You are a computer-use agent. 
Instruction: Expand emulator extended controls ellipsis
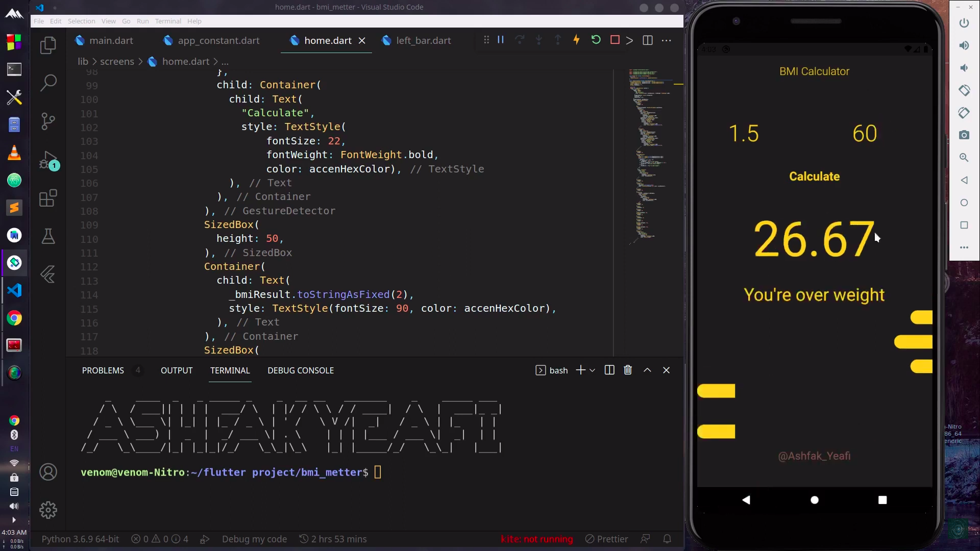pyautogui.click(x=964, y=247)
